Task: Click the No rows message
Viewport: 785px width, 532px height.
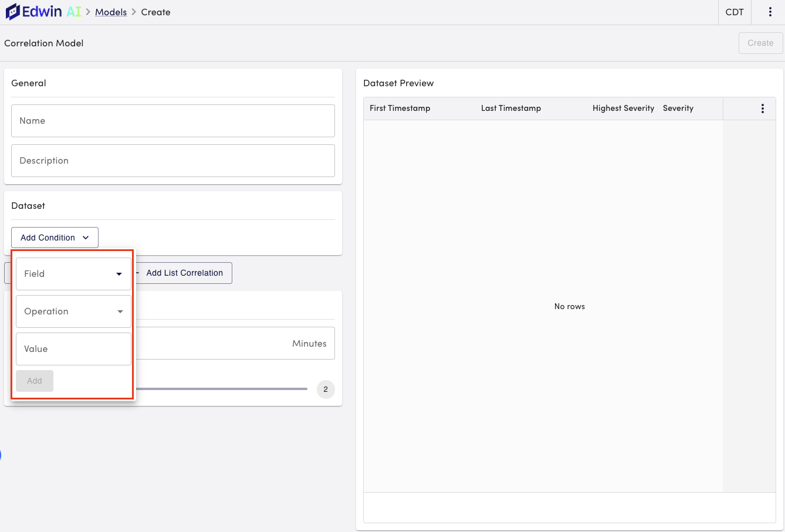Action: [x=570, y=306]
